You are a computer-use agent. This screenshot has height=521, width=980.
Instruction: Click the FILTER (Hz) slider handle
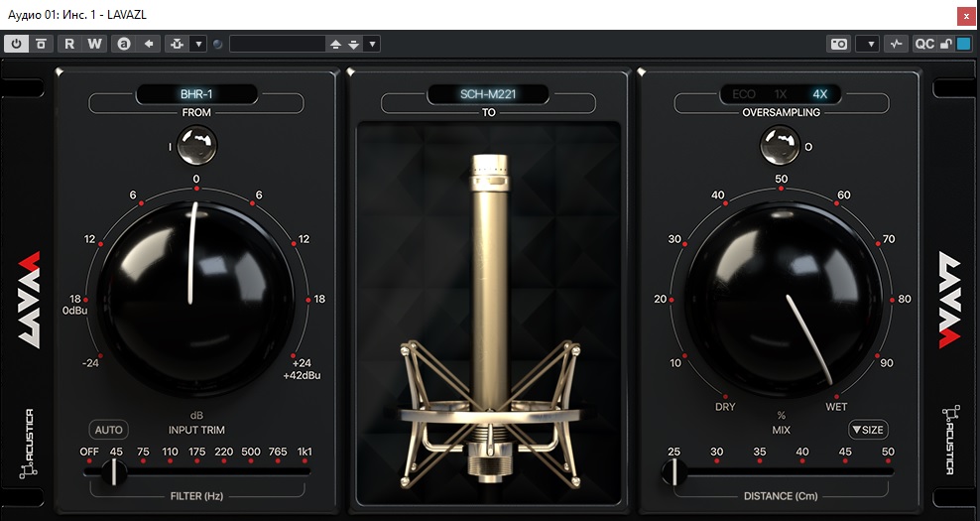pos(114,471)
